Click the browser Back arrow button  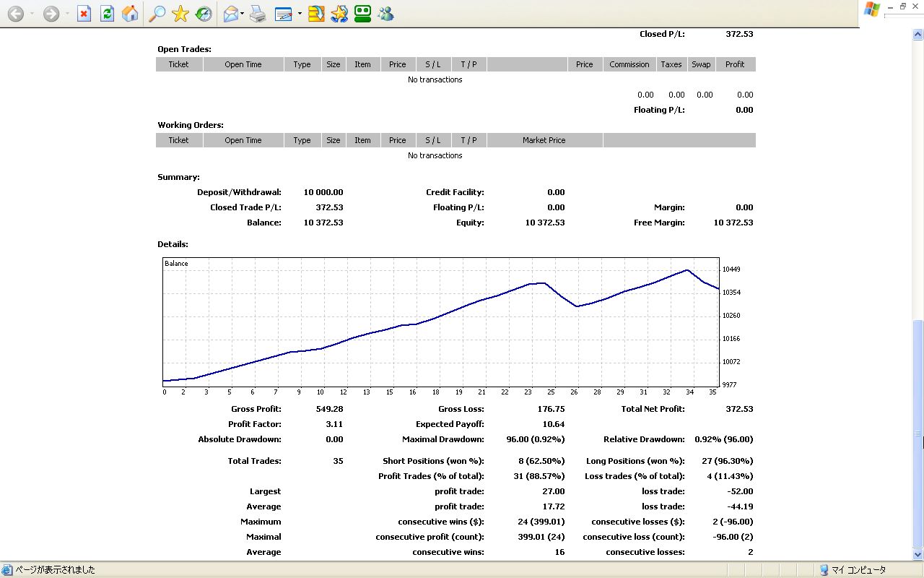pos(15,14)
